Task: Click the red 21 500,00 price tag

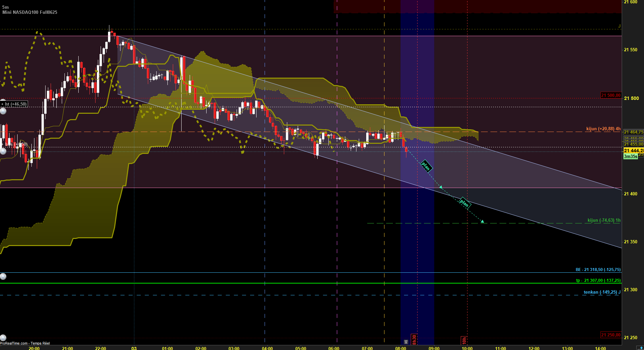Action: tap(611, 96)
